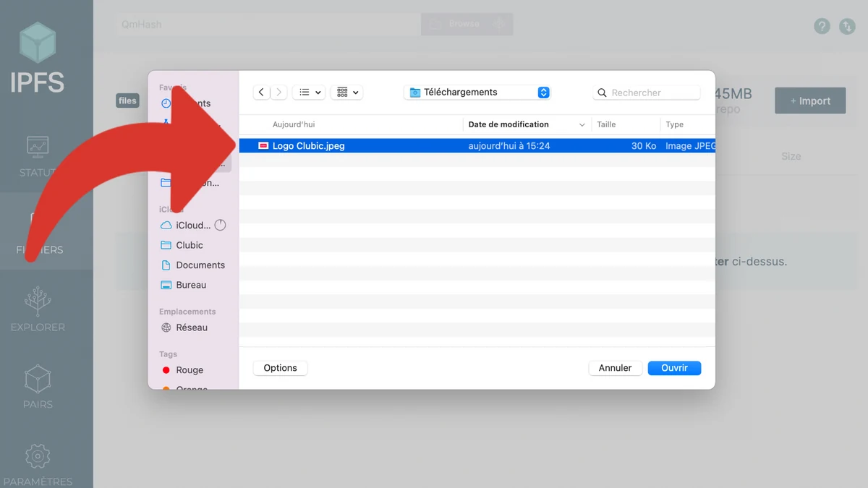Click the PARAMÈTRES label in IPFS sidebar
This screenshot has height=488, width=868.
[38, 482]
